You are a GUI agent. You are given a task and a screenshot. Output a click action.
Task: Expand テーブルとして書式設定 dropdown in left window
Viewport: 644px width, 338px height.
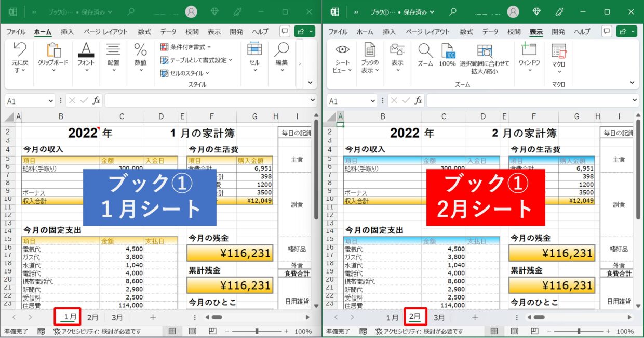pyautogui.click(x=230, y=60)
